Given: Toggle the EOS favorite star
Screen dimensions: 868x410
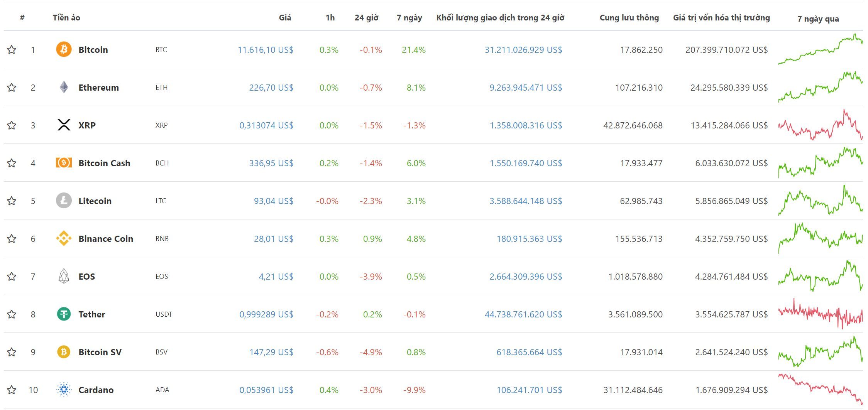Looking at the screenshot, I should 12,276.
